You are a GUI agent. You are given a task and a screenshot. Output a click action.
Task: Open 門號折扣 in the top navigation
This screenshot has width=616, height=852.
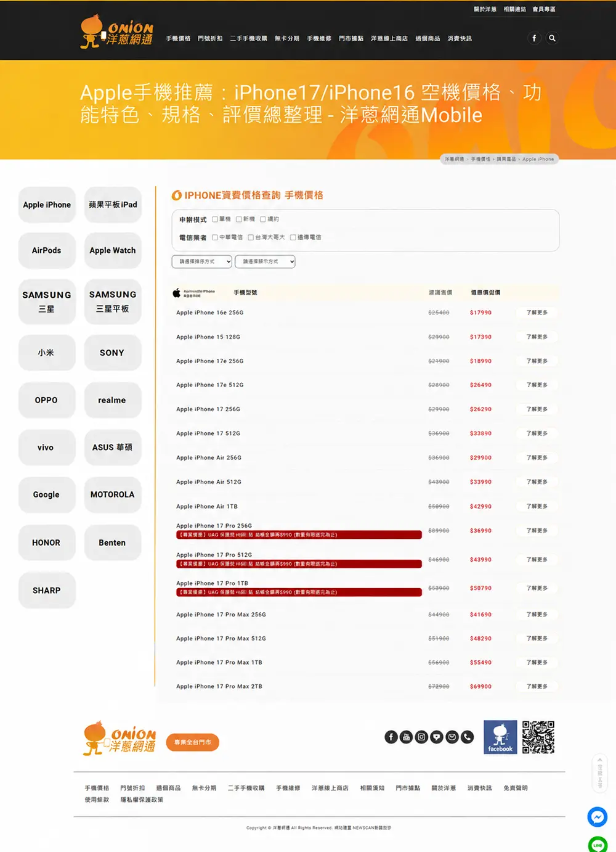[x=210, y=38]
